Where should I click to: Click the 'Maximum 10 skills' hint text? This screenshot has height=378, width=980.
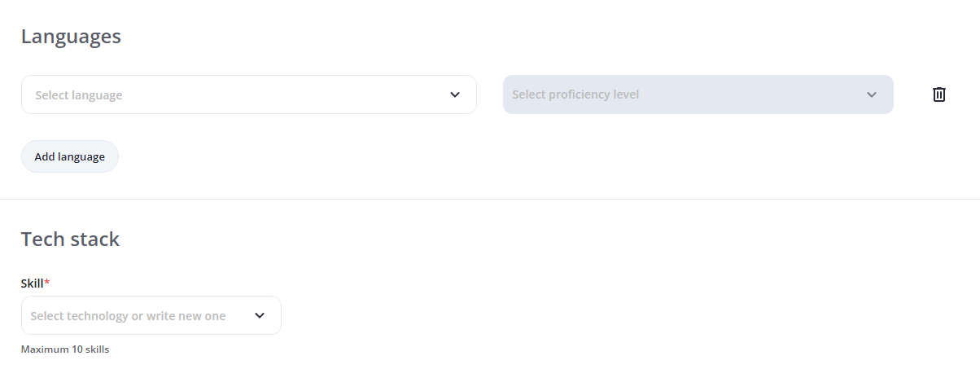[x=65, y=349]
